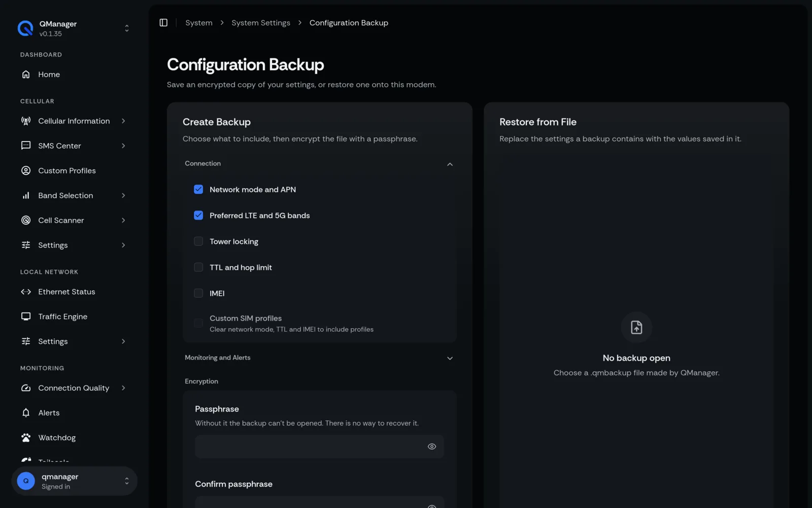812x508 pixels.
Task: Expand Cell Scanner submenu chevron
Action: pyautogui.click(x=123, y=220)
